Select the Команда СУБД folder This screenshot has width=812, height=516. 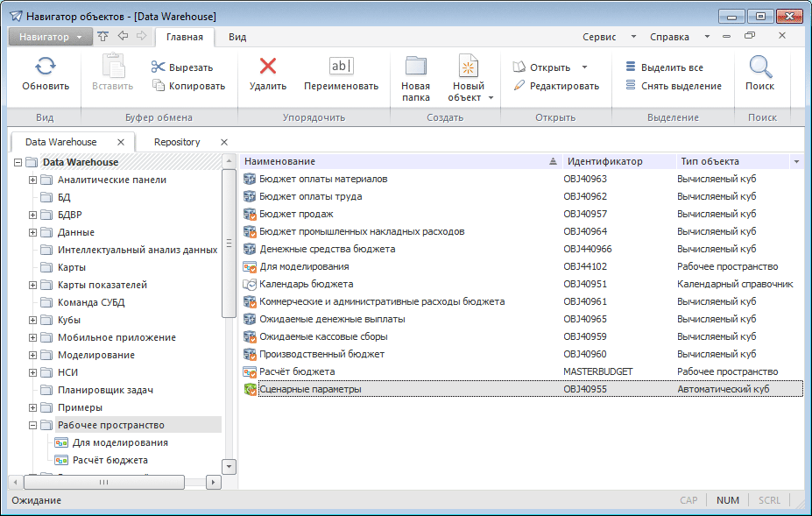[91, 302]
